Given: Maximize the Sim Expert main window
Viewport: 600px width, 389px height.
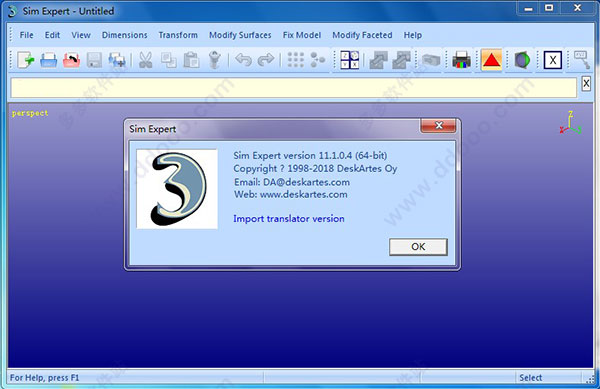Looking at the screenshot, I should [549, 8].
